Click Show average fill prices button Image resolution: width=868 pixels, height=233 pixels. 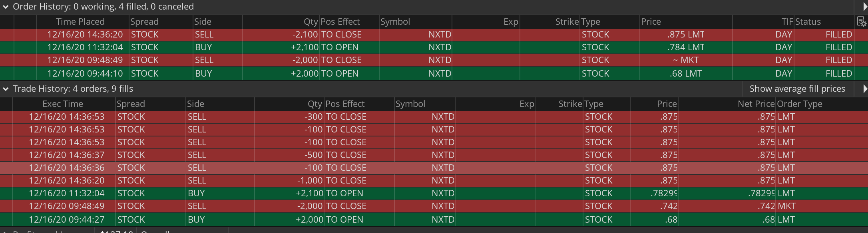797,89
